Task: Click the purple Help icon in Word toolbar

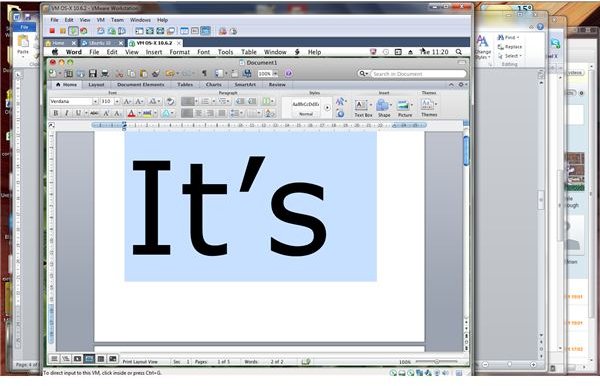Action: (289, 73)
